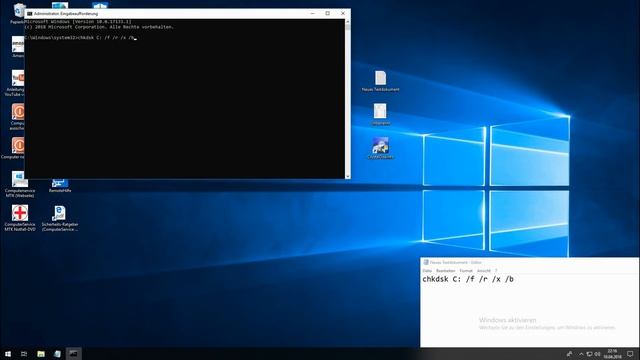Select the Amazon desktop shortcut
Screen dimensions: 640x360
click(x=18, y=47)
